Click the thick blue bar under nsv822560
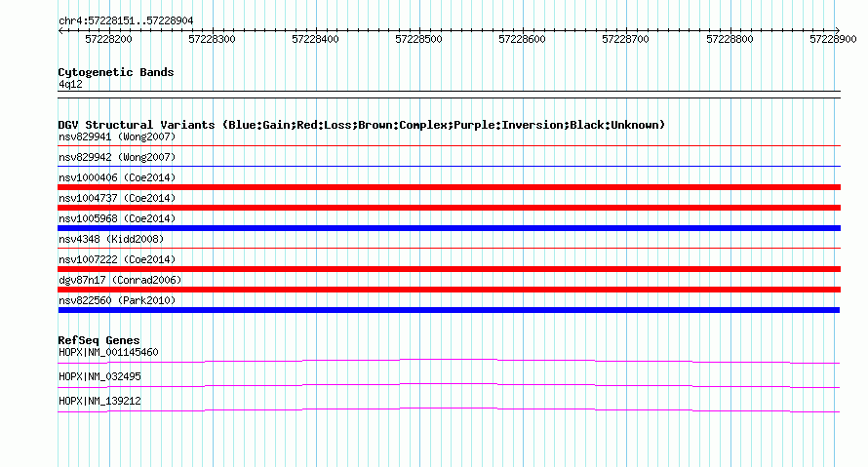Screen dimensions: 868x467 449,310
